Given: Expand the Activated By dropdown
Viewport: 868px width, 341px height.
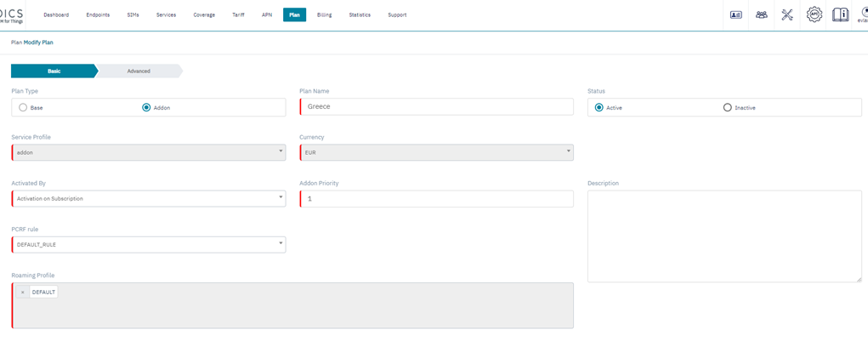Looking at the screenshot, I should coord(149,198).
